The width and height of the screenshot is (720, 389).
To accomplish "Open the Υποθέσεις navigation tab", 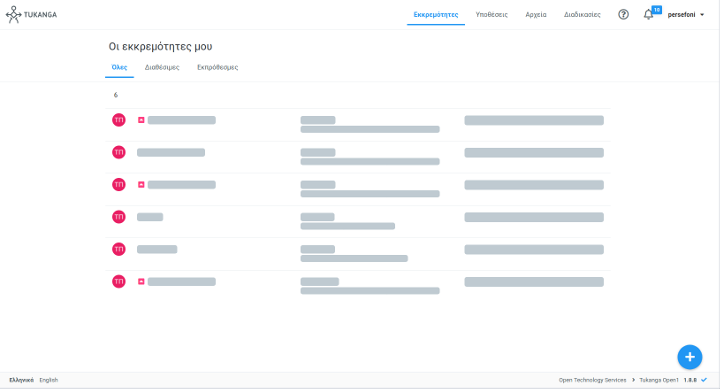I will [x=491, y=15].
